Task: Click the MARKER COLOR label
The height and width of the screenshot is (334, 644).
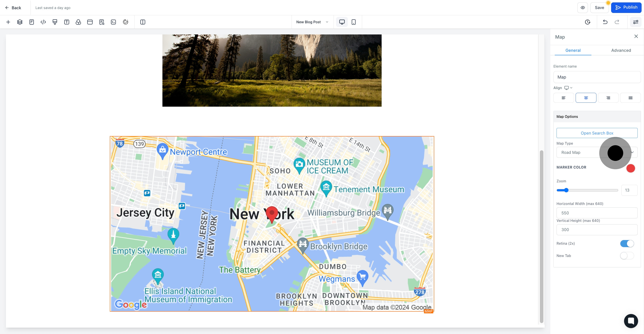Action: (x=571, y=167)
